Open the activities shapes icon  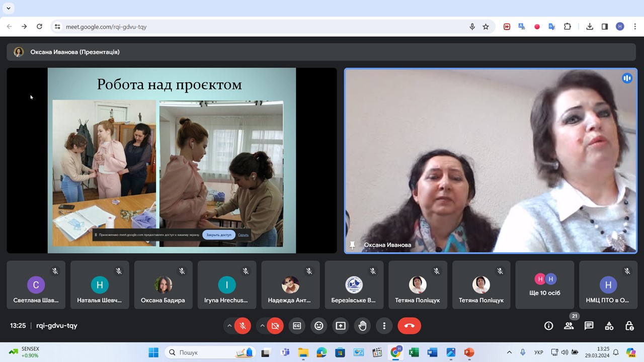[x=609, y=326]
